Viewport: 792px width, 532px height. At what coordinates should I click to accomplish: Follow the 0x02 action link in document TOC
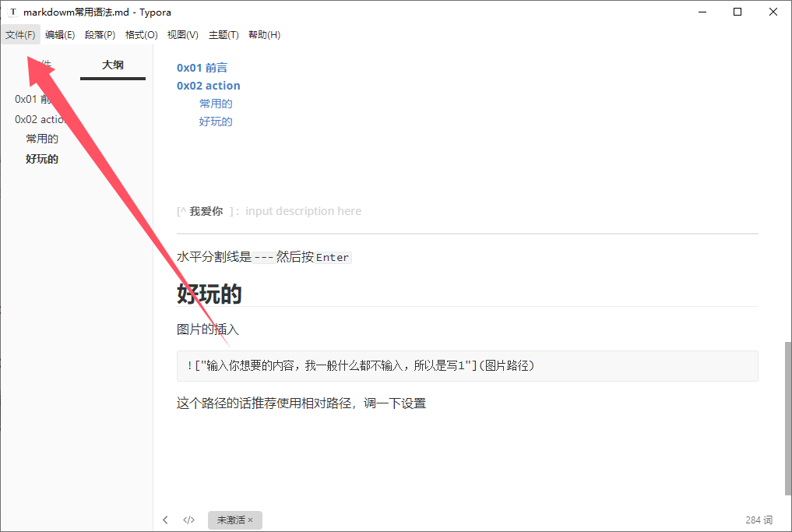pyautogui.click(x=208, y=86)
